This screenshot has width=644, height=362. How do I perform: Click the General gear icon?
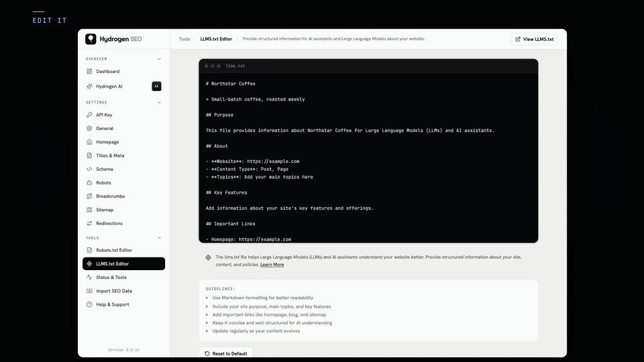click(x=89, y=129)
